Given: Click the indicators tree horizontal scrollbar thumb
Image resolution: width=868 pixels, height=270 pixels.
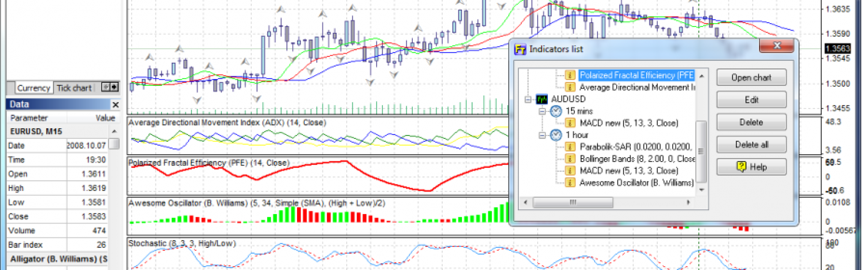Looking at the screenshot, I should [x=573, y=202].
